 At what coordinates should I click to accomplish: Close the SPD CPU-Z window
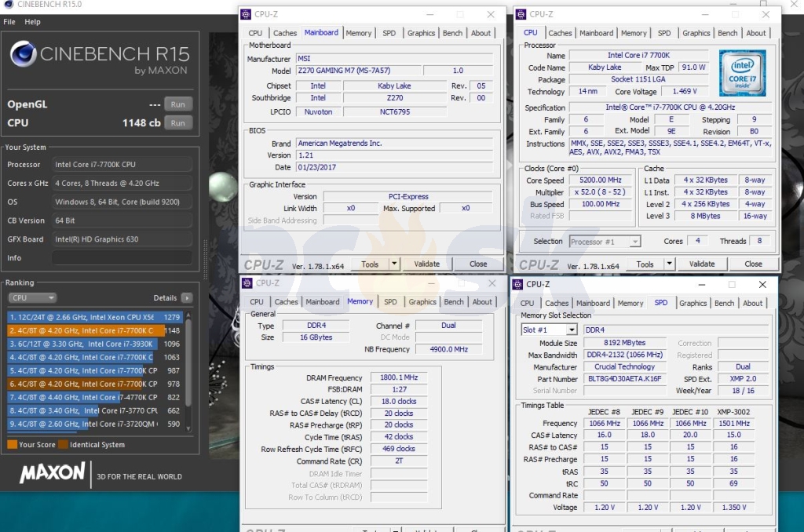point(762,285)
